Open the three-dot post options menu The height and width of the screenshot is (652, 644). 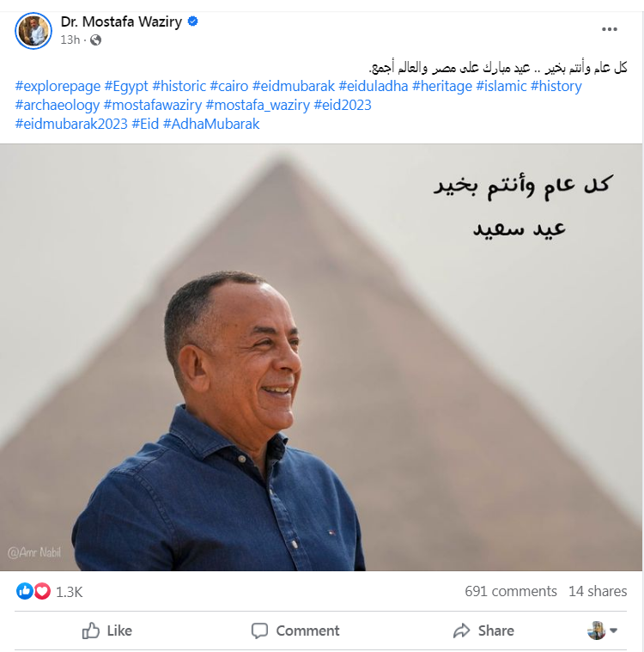[x=609, y=29]
